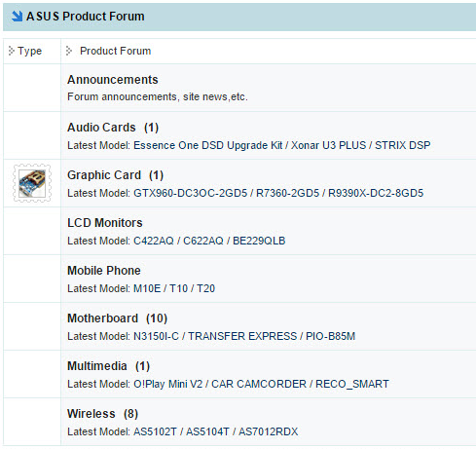Select CAR CAMCORDER model
The image size is (476, 449).
[x=259, y=384]
